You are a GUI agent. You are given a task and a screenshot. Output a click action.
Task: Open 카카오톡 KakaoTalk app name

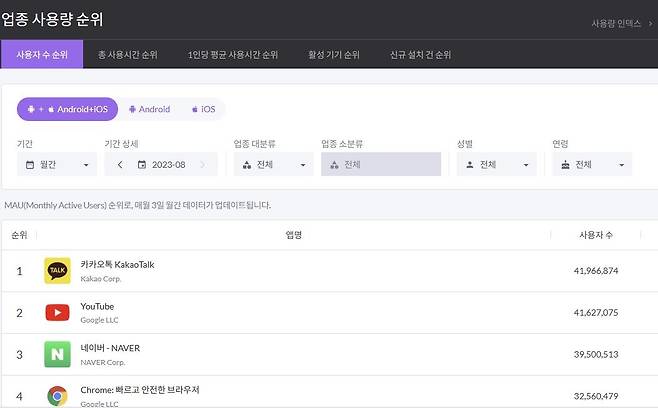click(118, 265)
